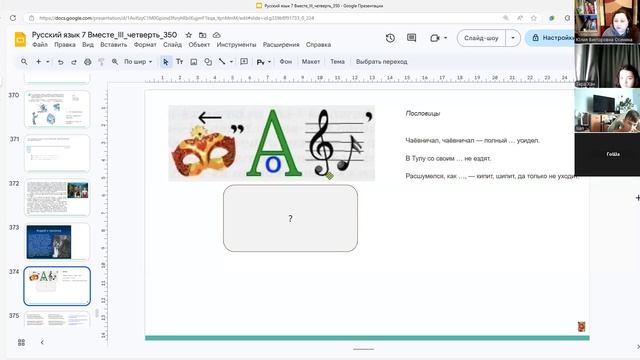The height and width of the screenshot is (360, 640).
Task: Click the Фон background button
Action: (x=285, y=62)
